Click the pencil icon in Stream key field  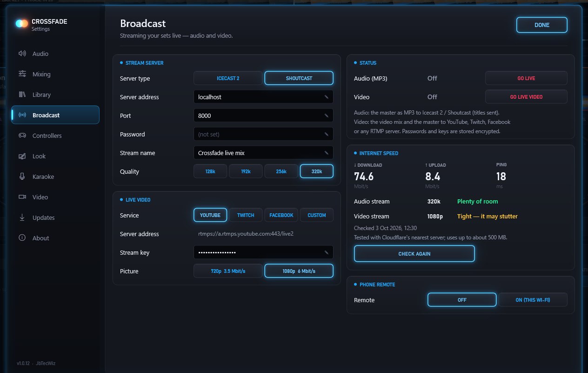click(327, 252)
